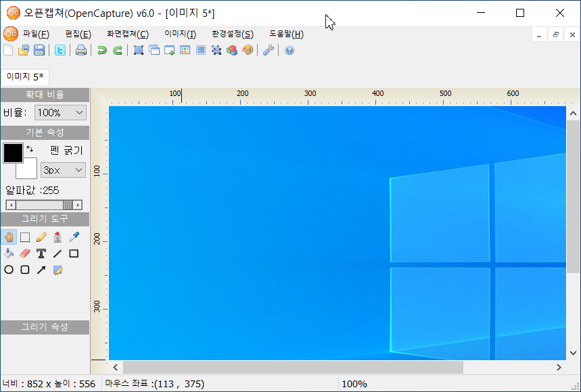
Task: Create a new blank image
Action: pyautogui.click(x=8, y=50)
